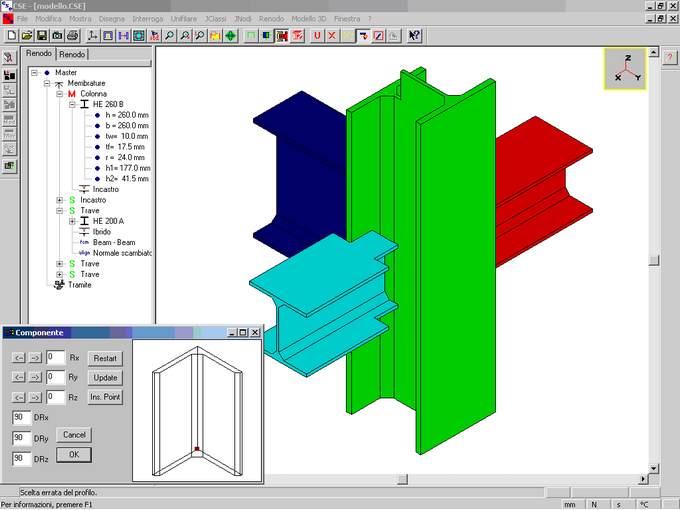Click the cyan fit-view square toolbar icon
The width and height of the screenshot is (680, 510).
(x=138, y=36)
